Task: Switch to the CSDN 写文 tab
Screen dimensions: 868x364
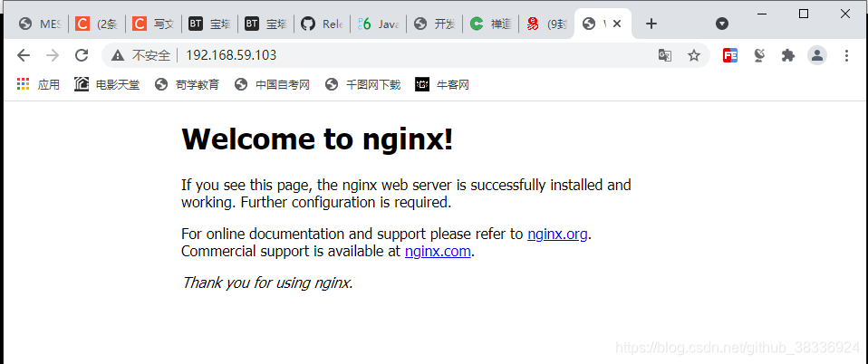Action: point(153,24)
